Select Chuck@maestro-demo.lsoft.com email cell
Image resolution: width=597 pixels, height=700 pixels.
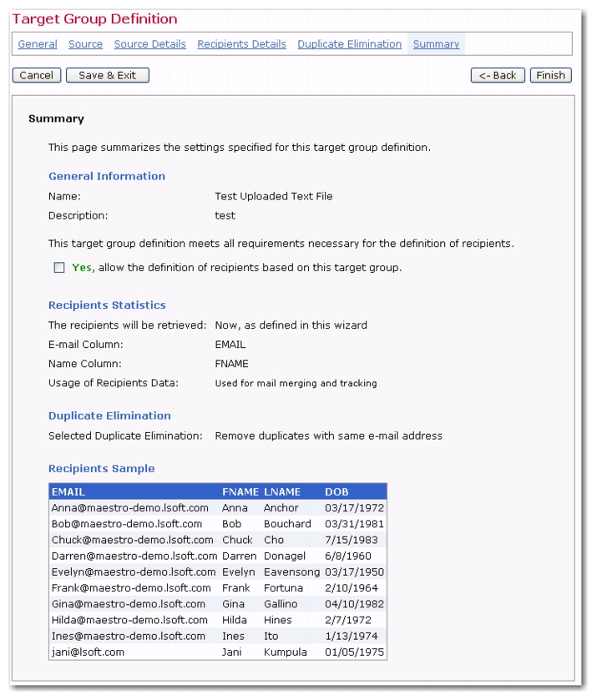pyautogui.click(x=132, y=540)
